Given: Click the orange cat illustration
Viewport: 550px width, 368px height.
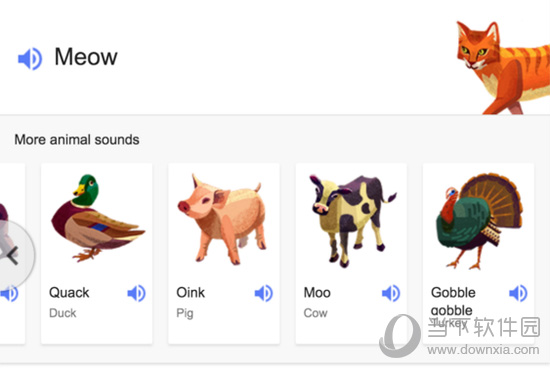Looking at the screenshot, I should point(503,68).
